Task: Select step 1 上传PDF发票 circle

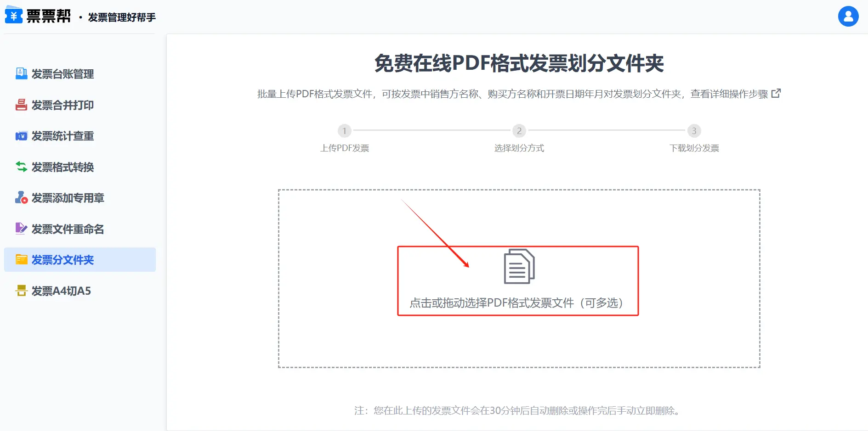Action: tap(344, 131)
